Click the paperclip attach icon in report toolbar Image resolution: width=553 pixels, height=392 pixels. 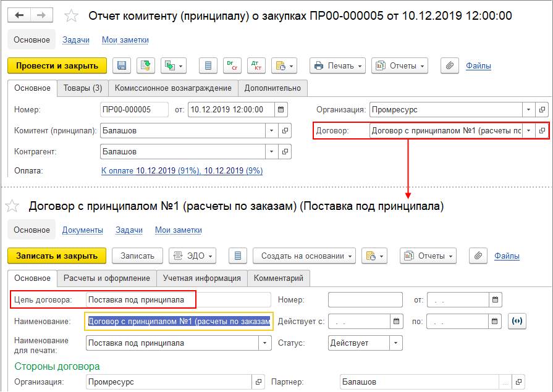pyautogui.click(x=450, y=65)
